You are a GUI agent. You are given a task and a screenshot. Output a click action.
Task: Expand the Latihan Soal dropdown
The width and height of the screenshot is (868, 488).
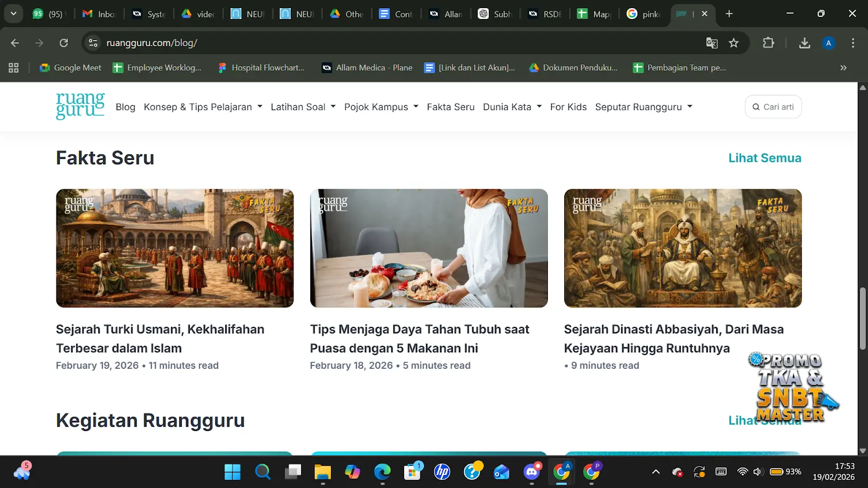coord(303,107)
